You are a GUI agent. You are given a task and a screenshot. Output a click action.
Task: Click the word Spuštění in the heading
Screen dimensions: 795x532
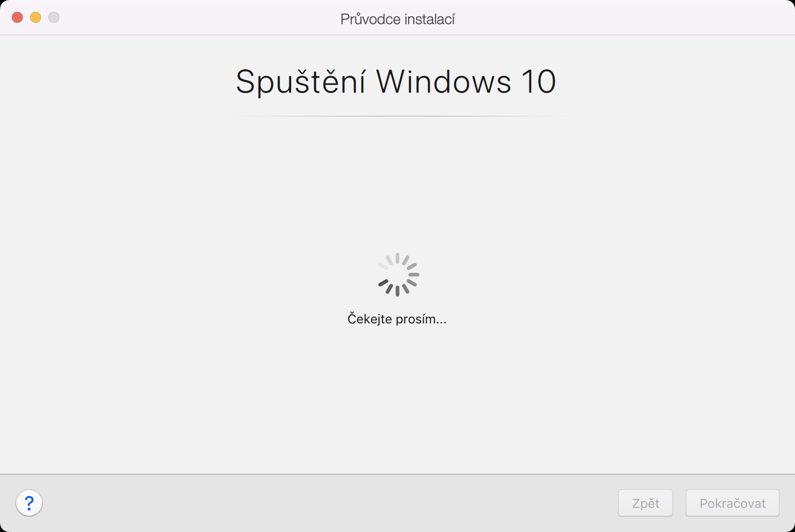click(x=300, y=82)
